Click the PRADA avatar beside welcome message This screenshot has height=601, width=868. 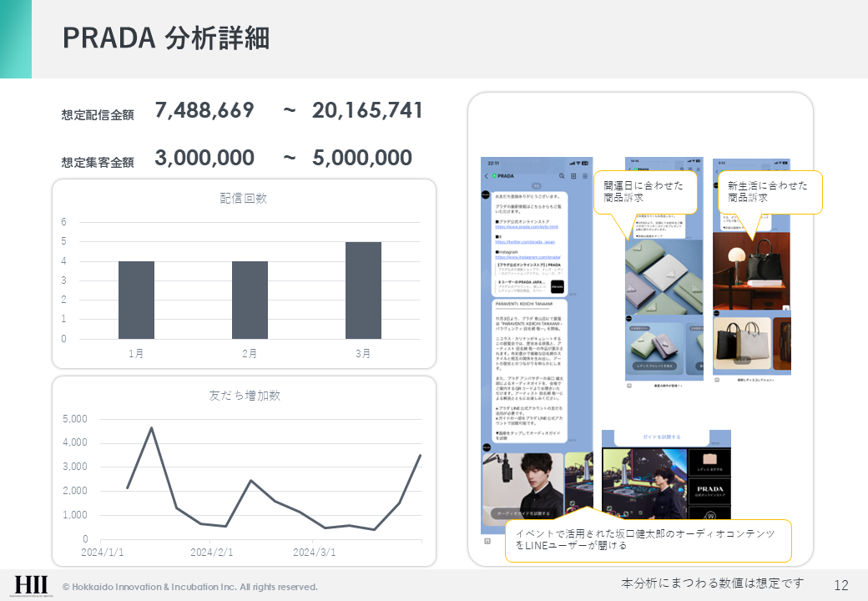click(x=486, y=194)
